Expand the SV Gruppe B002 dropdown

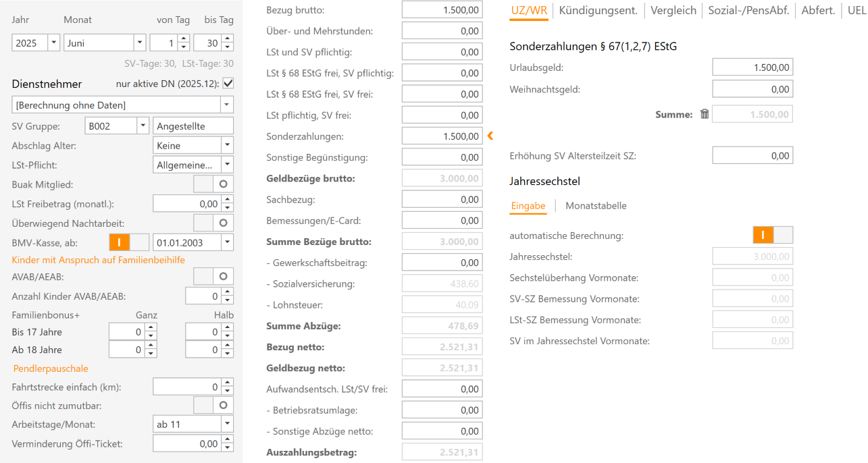coord(142,126)
